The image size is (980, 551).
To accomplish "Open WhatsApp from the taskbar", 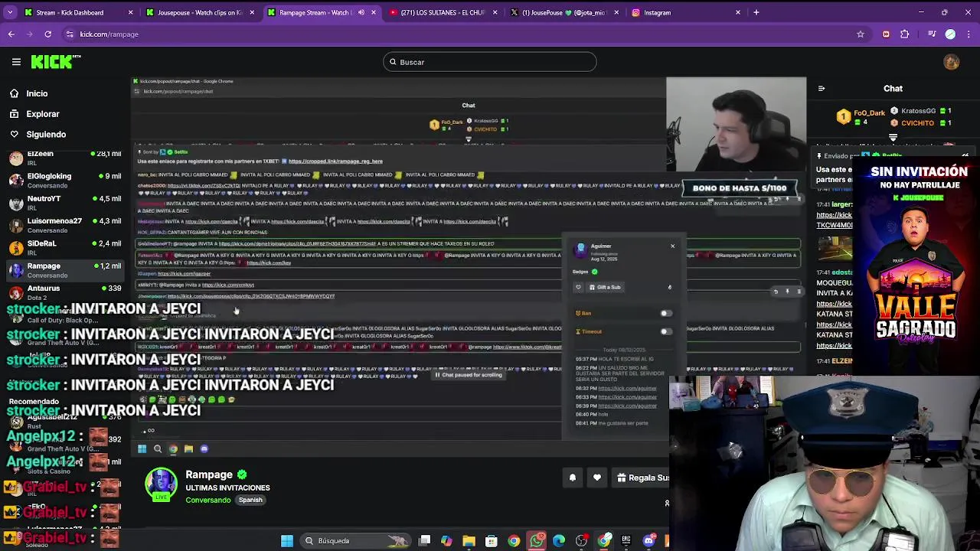I will (537, 541).
